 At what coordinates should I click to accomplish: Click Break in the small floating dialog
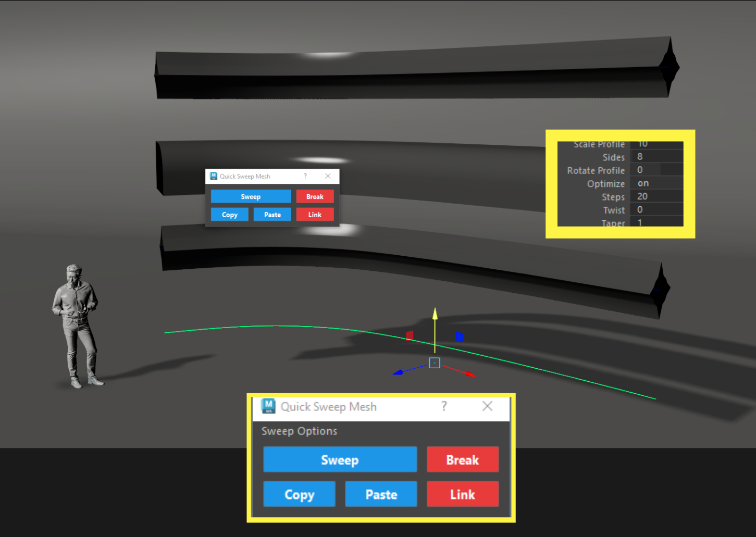315,196
